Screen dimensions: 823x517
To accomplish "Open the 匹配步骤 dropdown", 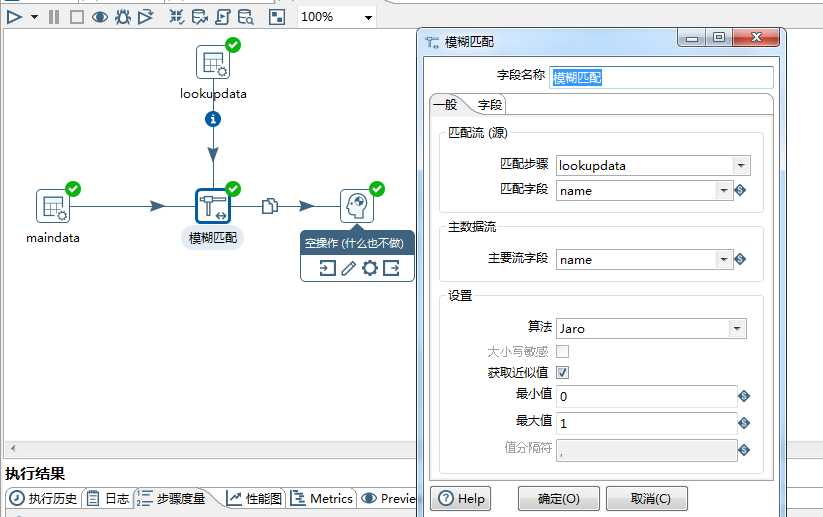I will click(741, 165).
